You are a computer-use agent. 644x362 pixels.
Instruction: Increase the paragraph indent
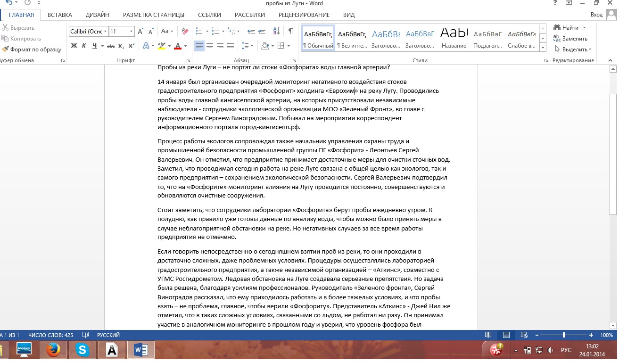261,31
